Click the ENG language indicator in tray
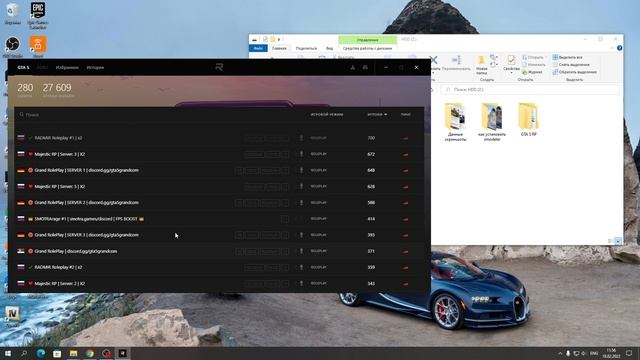640x360 pixels. 594,353
